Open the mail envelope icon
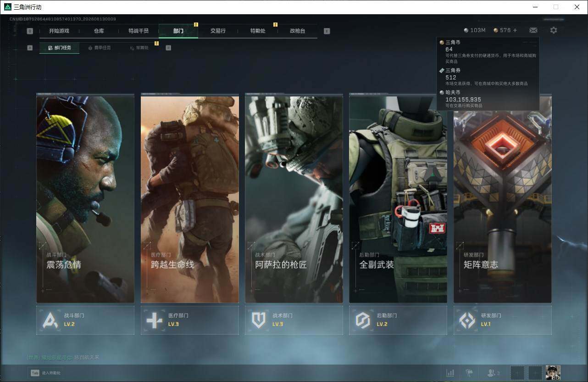 [533, 30]
